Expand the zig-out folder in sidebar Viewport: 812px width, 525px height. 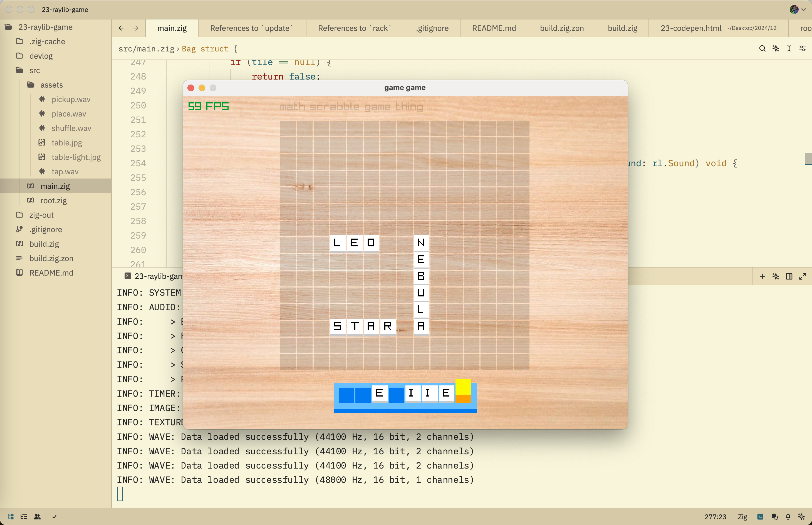coord(41,215)
